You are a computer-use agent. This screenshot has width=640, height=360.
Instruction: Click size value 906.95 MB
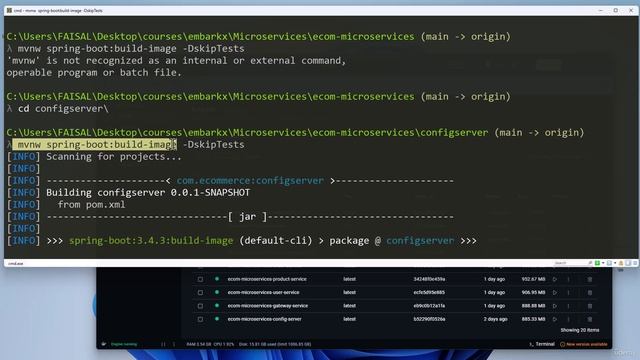(533, 293)
